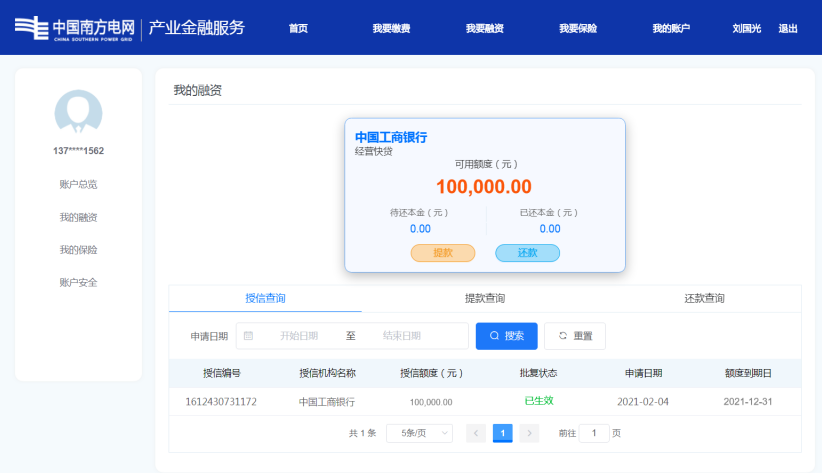The height and width of the screenshot is (473, 823).
Task: Click the 共 1 条 total count
Action: (363, 433)
